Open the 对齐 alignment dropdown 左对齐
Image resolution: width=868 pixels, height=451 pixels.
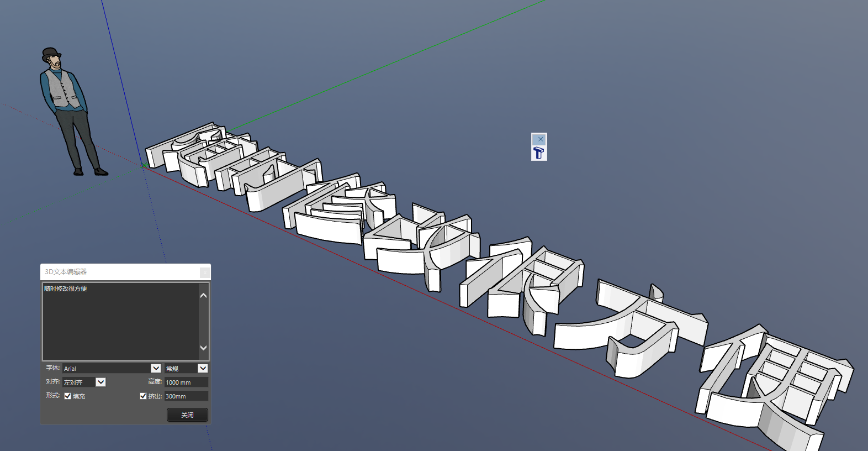pyautogui.click(x=100, y=382)
